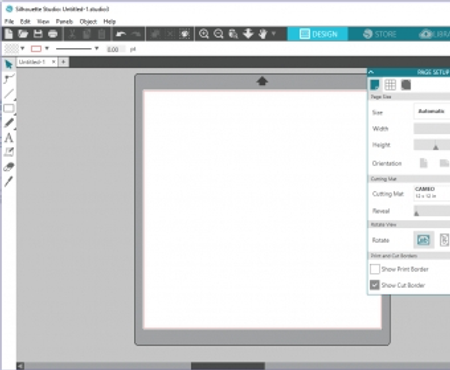
Task: Open the fill pattern dropdown arrow
Action: click(22, 49)
